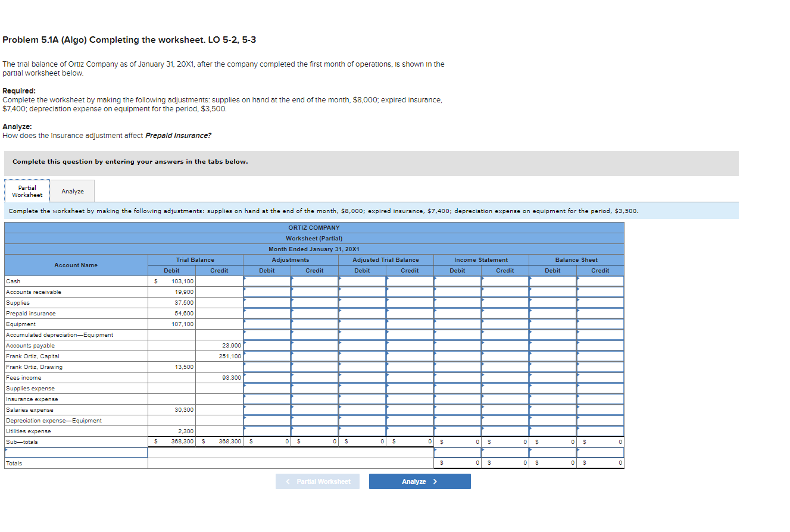This screenshot has width=790, height=532.
Task: Select the Partial Worksheet tab
Action: click(x=26, y=190)
